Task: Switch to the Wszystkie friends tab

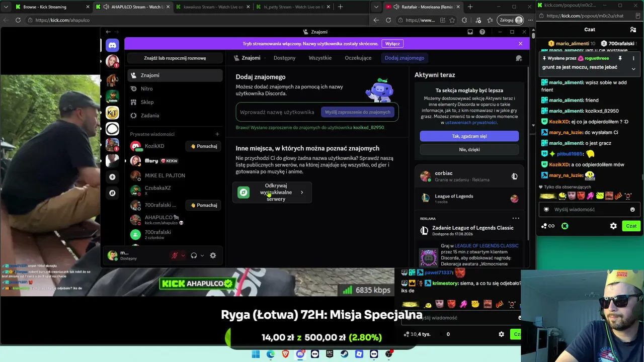Action: coord(320,58)
